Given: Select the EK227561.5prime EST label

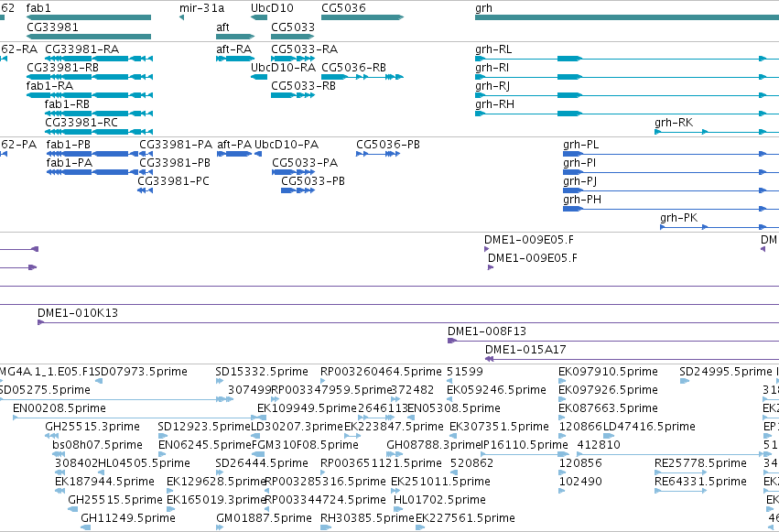Looking at the screenshot, I should point(465,518).
